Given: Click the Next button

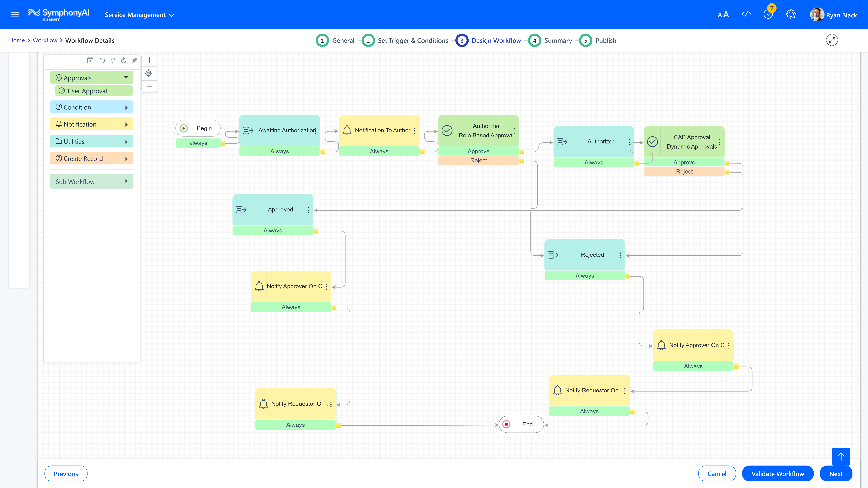Looking at the screenshot, I should click(836, 474).
